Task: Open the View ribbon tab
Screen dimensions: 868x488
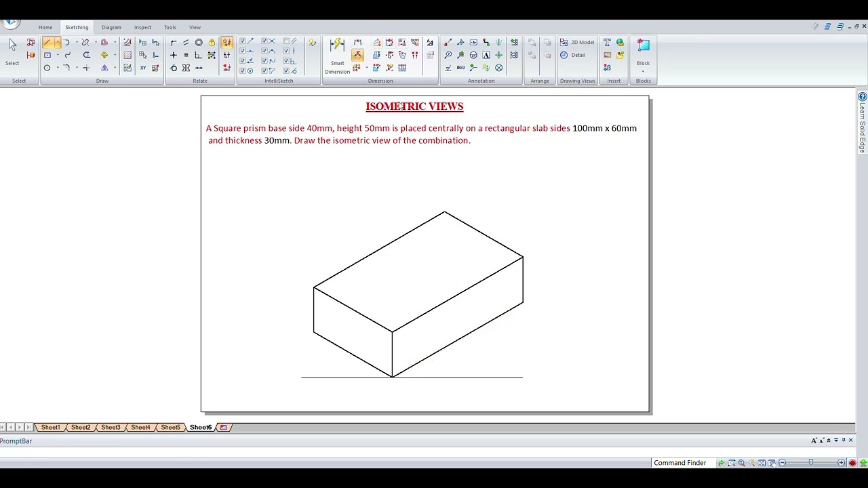Action: [195, 27]
